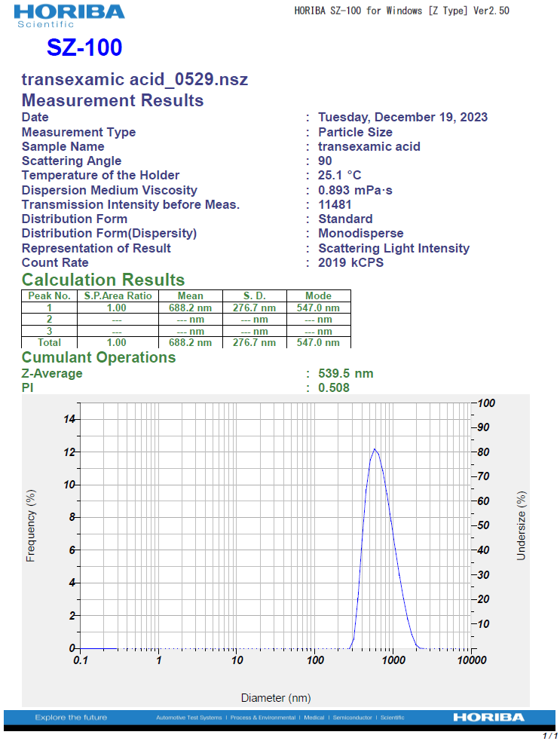
Task: Click the right axis tick label -100
Action: 485,403
